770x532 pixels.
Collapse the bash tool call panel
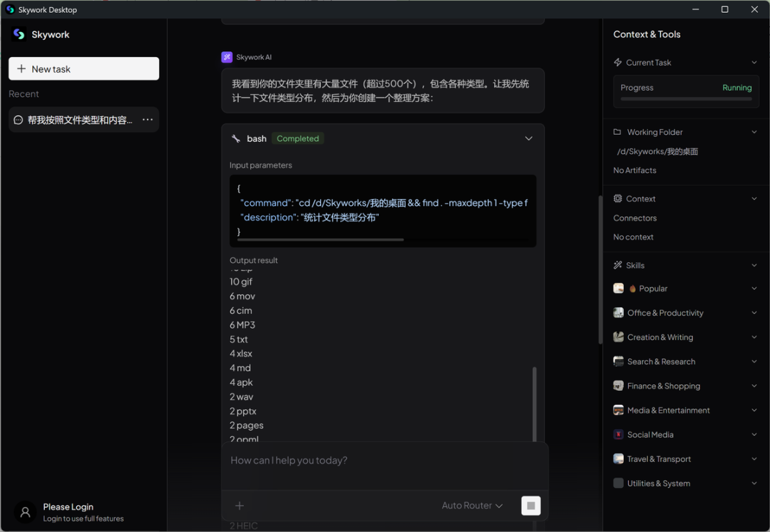click(x=529, y=138)
